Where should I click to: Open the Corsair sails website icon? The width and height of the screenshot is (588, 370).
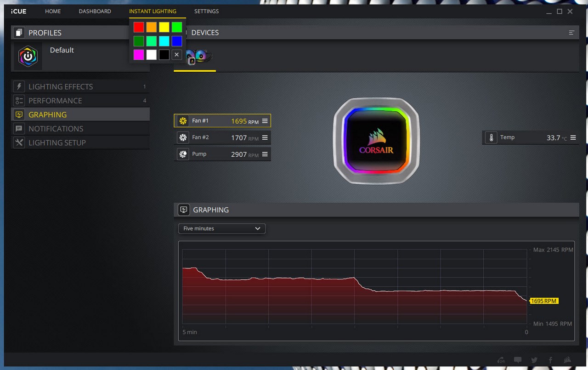568,360
